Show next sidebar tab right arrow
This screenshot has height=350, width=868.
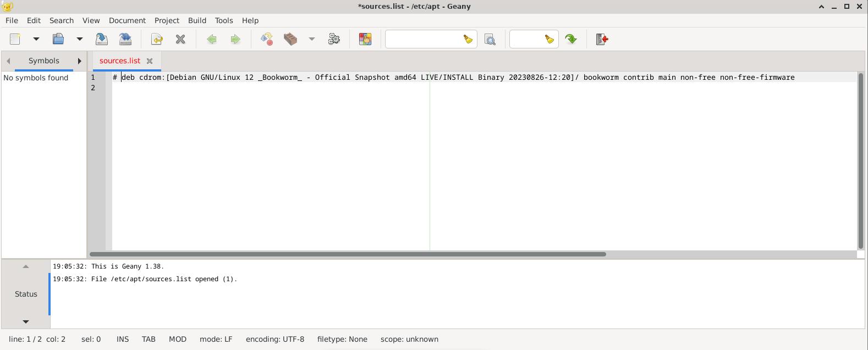click(x=79, y=61)
